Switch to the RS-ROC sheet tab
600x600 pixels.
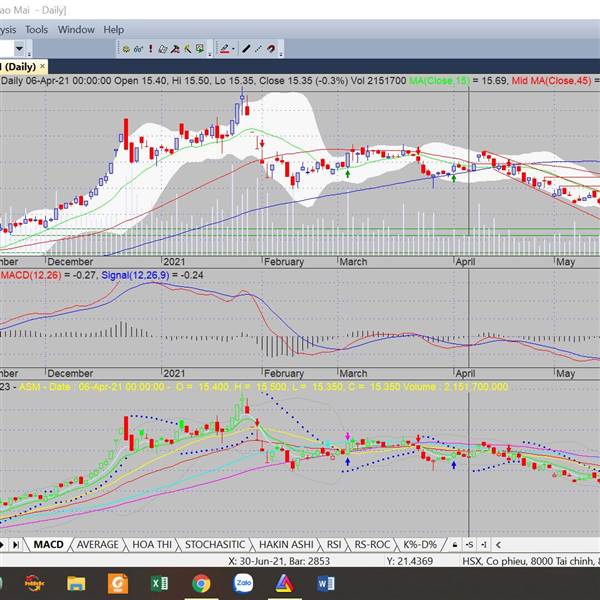point(372,545)
